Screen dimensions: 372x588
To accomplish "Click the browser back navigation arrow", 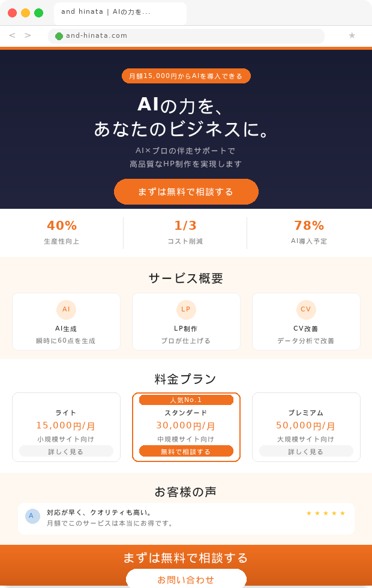I will pyautogui.click(x=12, y=36).
